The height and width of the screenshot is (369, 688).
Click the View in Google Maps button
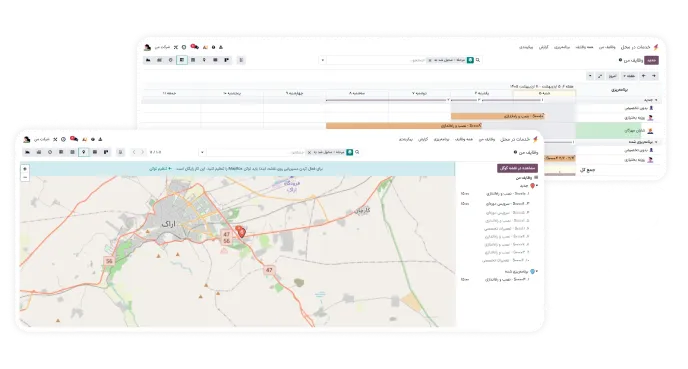(517, 168)
